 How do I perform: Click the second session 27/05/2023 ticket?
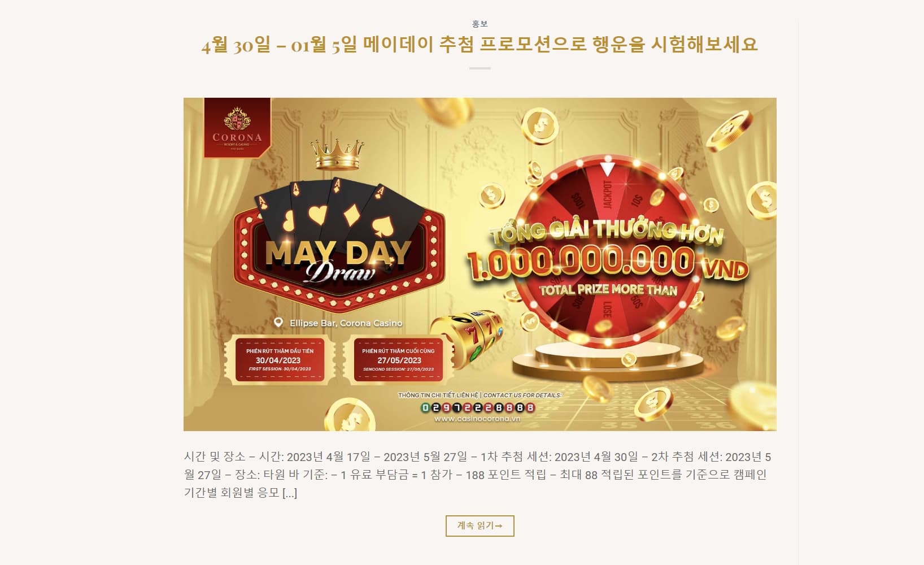pos(398,360)
